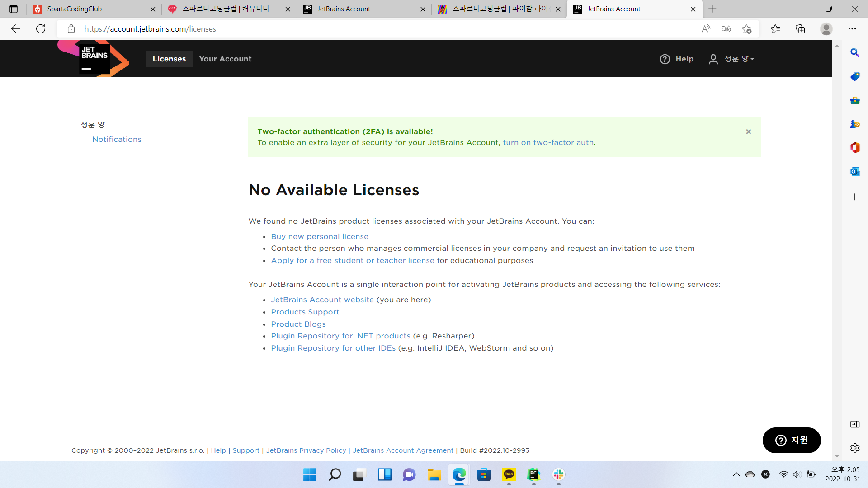View site information lock icon
Image resolution: width=868 pixels, height=488 pixels.
coord(71,29)
